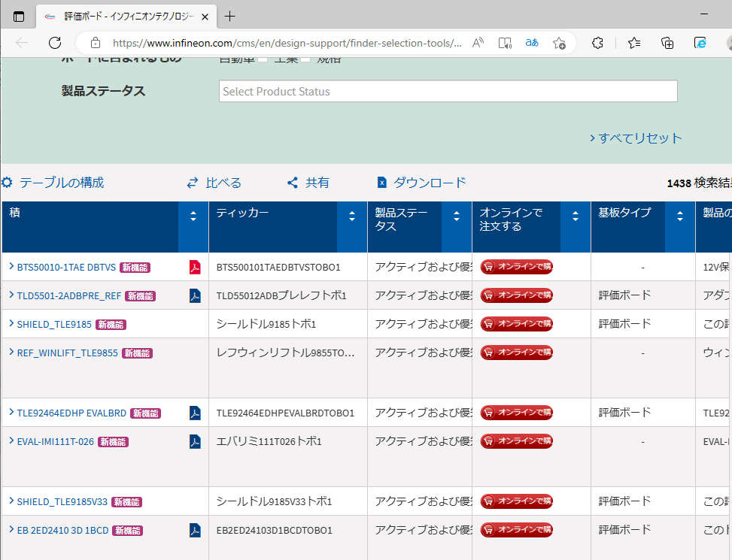This screenshot has width=732, height=560.
Task: Open a new browser tab
Action: [229, 17]
